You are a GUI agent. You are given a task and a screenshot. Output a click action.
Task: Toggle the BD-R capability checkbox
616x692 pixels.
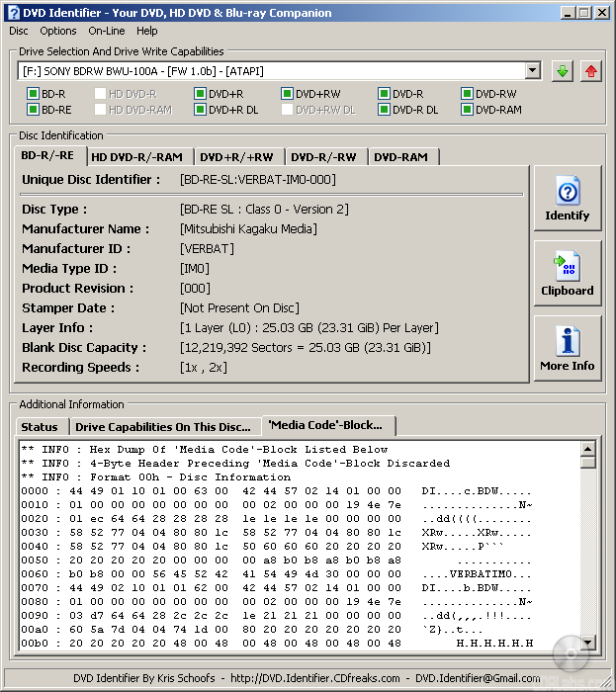(33, 94)
